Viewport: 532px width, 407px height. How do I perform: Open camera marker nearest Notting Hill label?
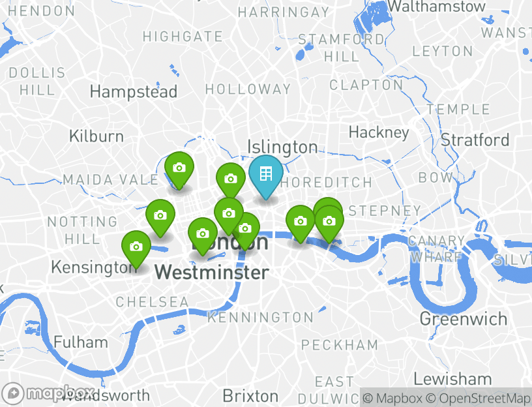(160, 215)
